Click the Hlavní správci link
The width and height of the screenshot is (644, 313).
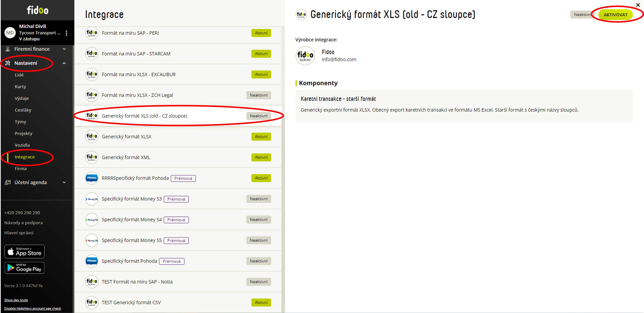point(19,233)
